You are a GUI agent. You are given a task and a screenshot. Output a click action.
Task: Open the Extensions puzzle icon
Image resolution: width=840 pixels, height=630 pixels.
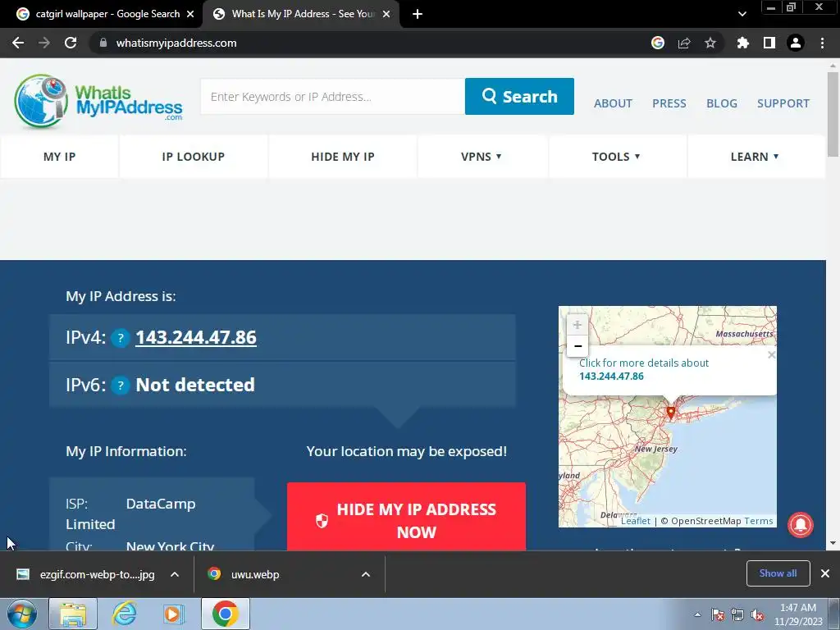(x=743, y=43)
